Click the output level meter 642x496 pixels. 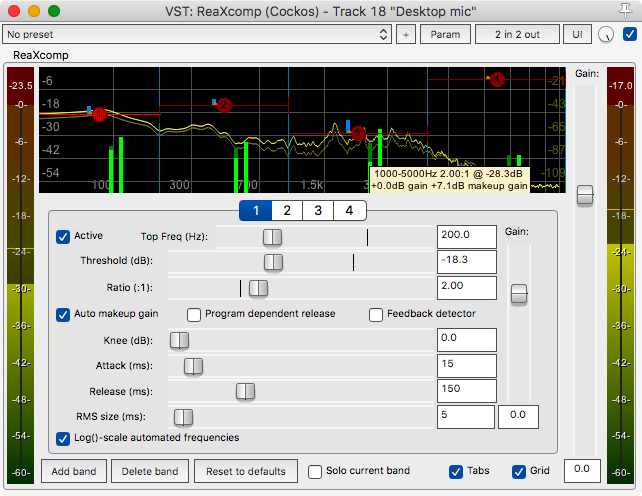pos(621,275)
